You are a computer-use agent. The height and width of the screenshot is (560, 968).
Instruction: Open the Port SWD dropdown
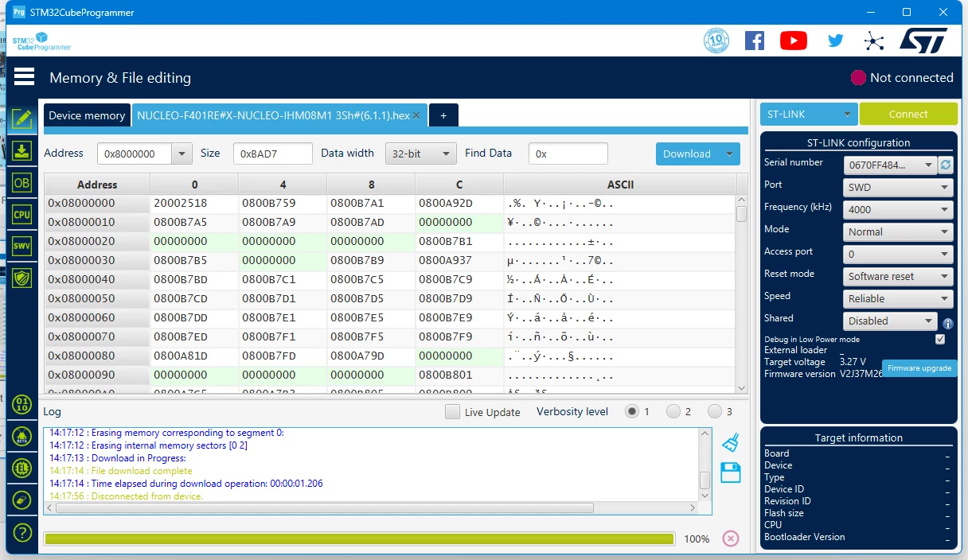click(899, 187)
